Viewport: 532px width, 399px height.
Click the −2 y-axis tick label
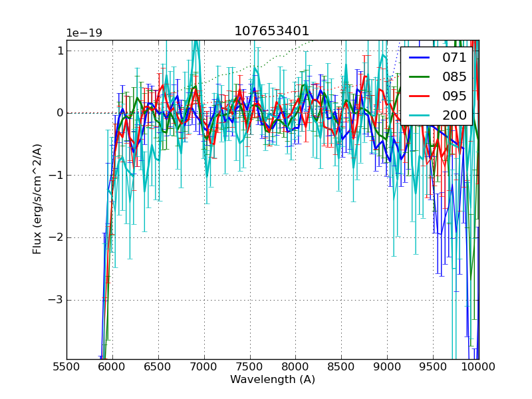coord(56,237)
